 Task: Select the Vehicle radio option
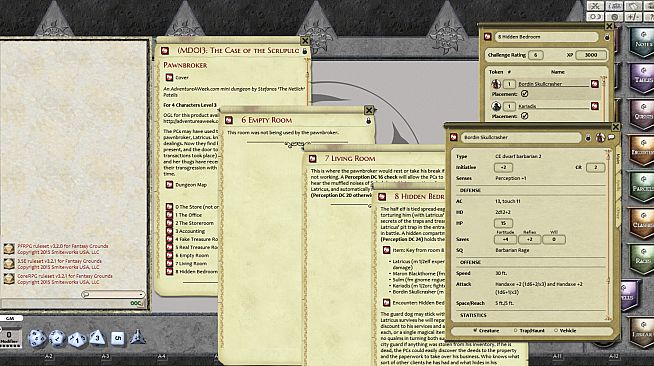click(x=556, y=330)
